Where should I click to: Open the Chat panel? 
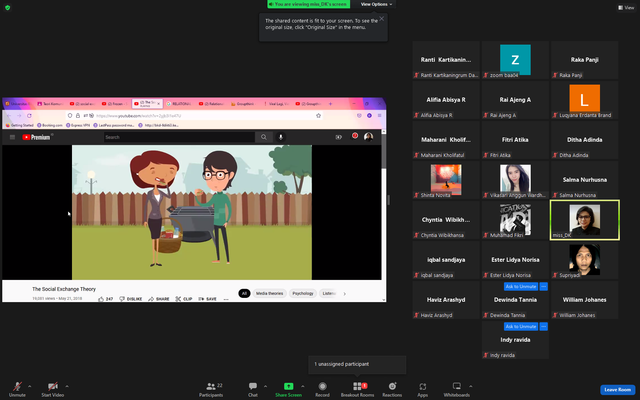click(253, 389)
